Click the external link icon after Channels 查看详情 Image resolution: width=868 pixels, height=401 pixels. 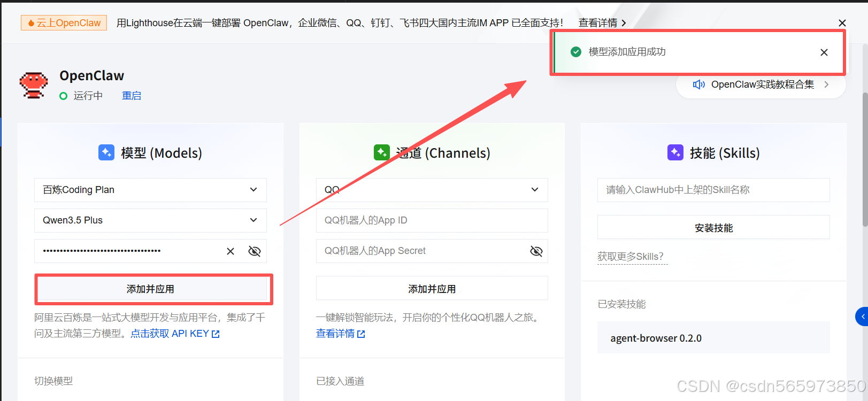click(361, 334)
